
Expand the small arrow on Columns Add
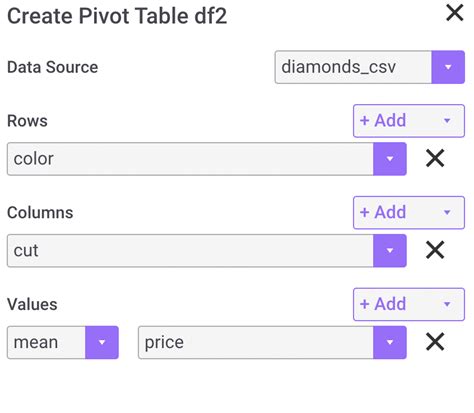447,212
